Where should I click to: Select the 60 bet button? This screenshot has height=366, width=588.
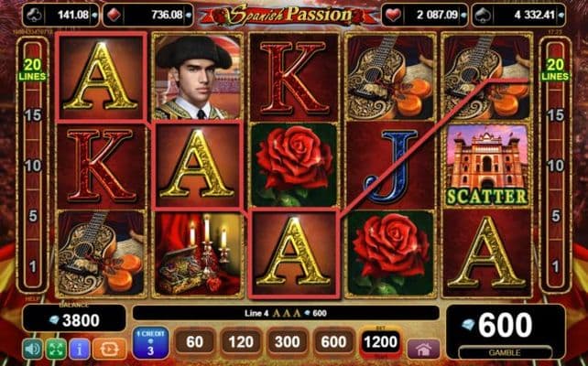194,342
